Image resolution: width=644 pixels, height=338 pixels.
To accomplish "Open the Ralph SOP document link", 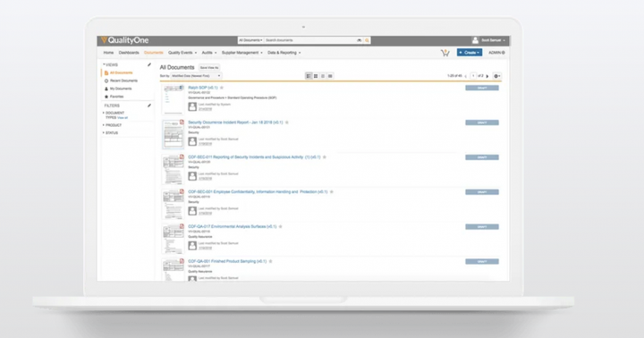I will coord(203,88).
